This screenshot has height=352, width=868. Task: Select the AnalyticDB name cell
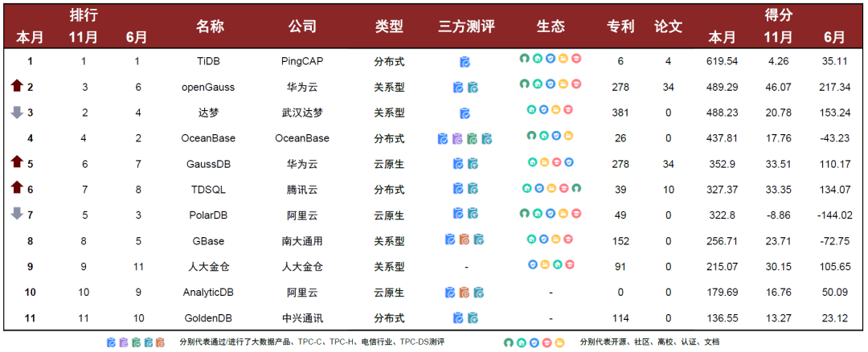point(210,293)
